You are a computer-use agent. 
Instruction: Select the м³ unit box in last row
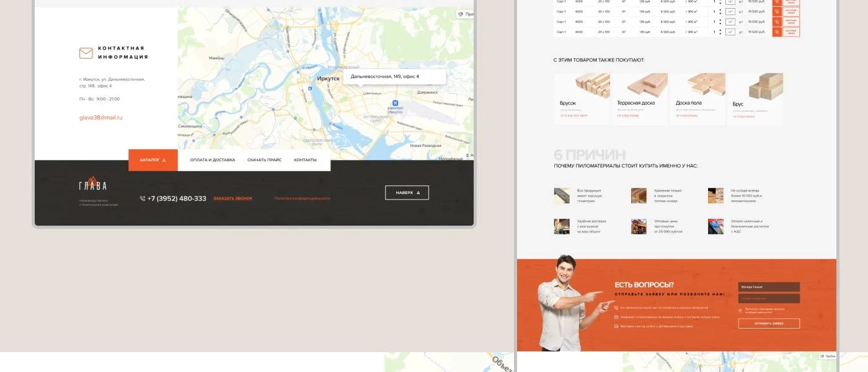pyautogui.click(x=730, y=32)
